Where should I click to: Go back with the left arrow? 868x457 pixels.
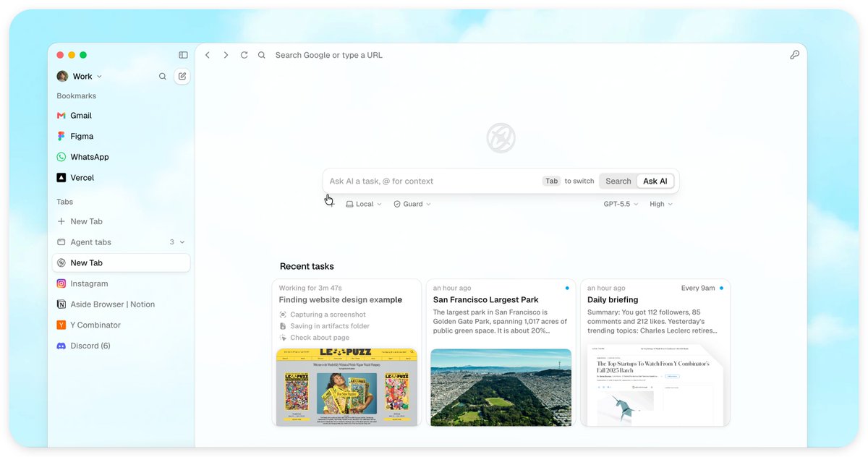pos(208,55)
